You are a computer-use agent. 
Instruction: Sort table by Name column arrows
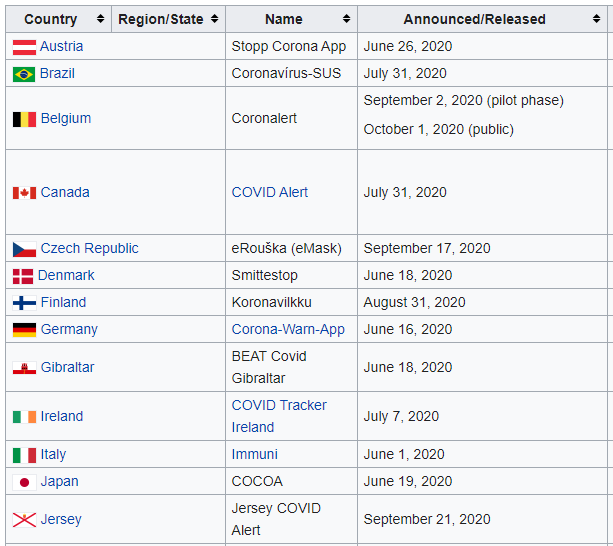point(346,19)
